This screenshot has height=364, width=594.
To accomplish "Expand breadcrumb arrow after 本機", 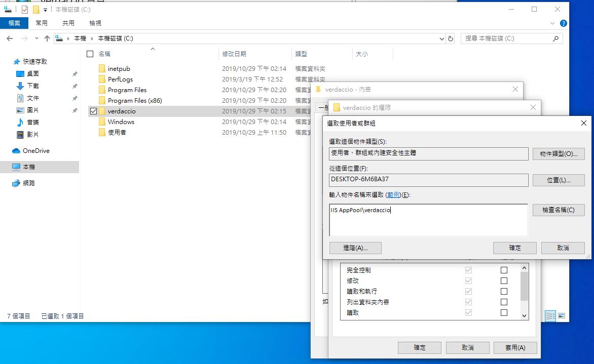I will [x=92, y=38].
